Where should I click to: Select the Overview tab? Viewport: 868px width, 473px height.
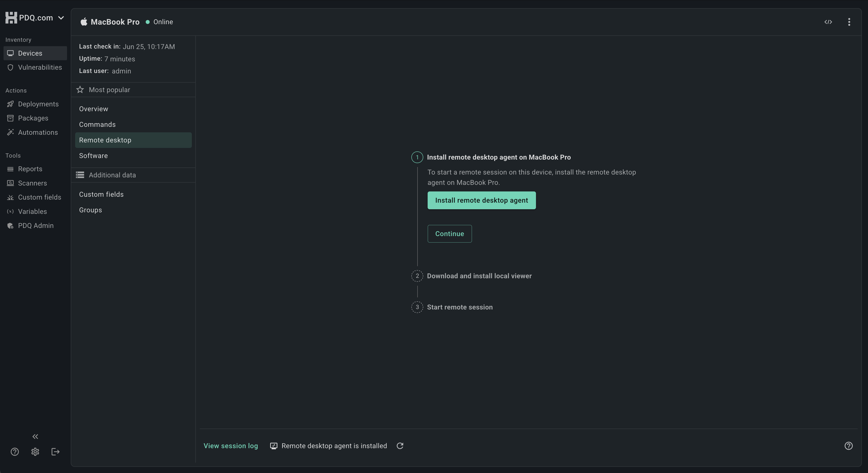(133, 109)
